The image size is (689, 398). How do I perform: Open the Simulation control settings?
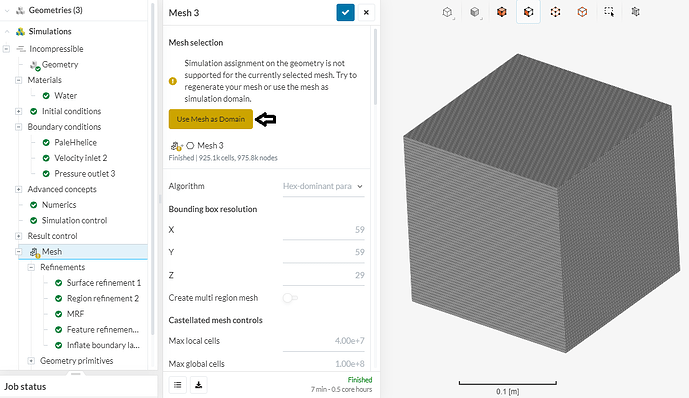click(x=74, y=221)
